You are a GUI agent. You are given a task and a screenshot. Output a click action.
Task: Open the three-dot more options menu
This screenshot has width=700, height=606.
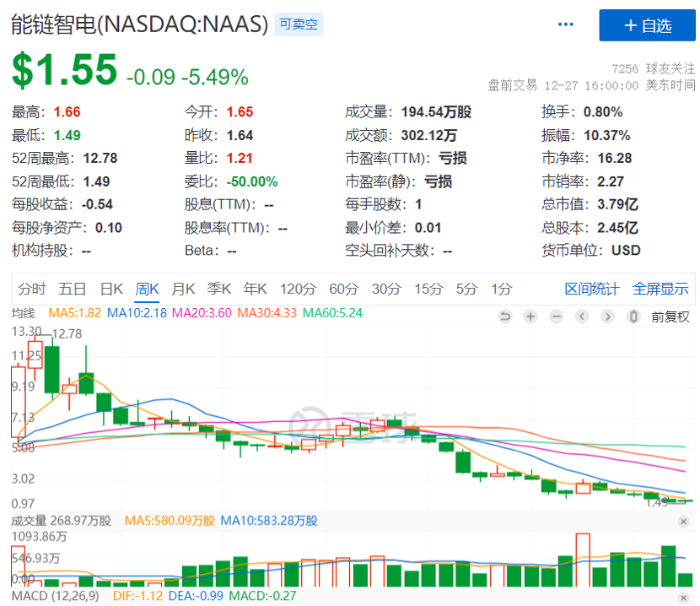(x=566, y=24)
